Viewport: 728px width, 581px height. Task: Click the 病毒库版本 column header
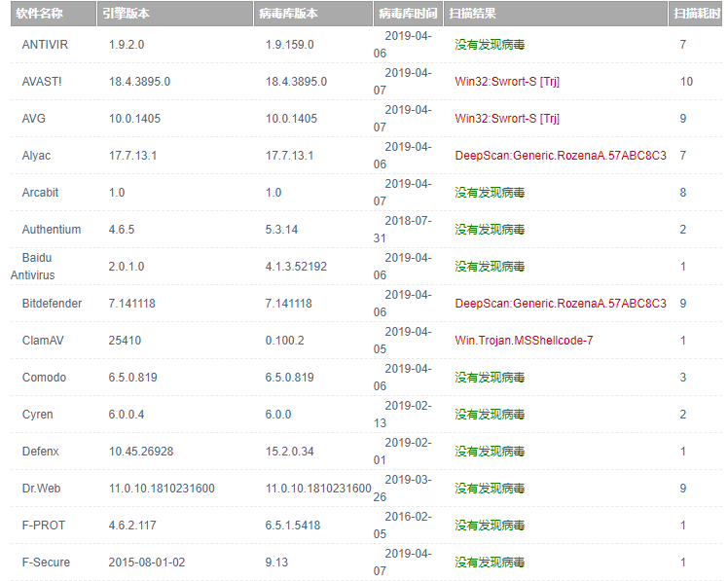pyautogui.click(x=313, y=14)
